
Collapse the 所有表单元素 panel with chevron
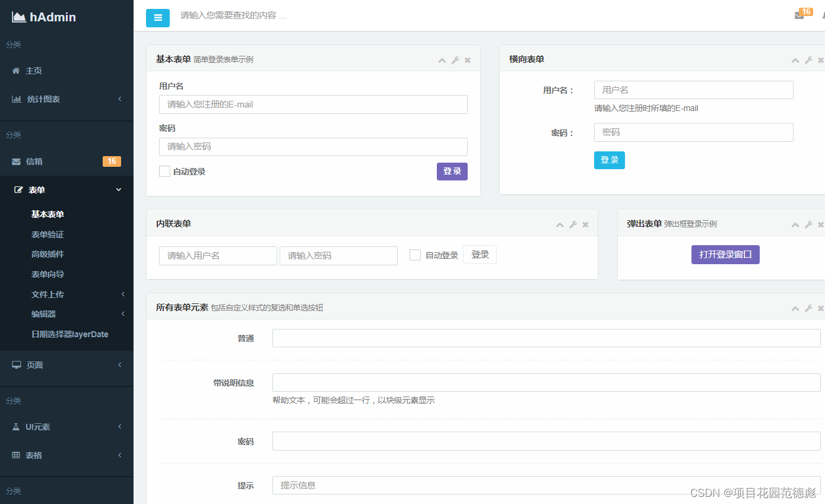(795, 308)
